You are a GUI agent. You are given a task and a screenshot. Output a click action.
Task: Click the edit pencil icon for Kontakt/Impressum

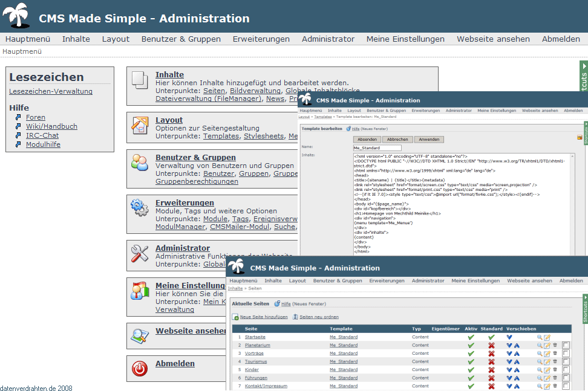tap(547, 386)
